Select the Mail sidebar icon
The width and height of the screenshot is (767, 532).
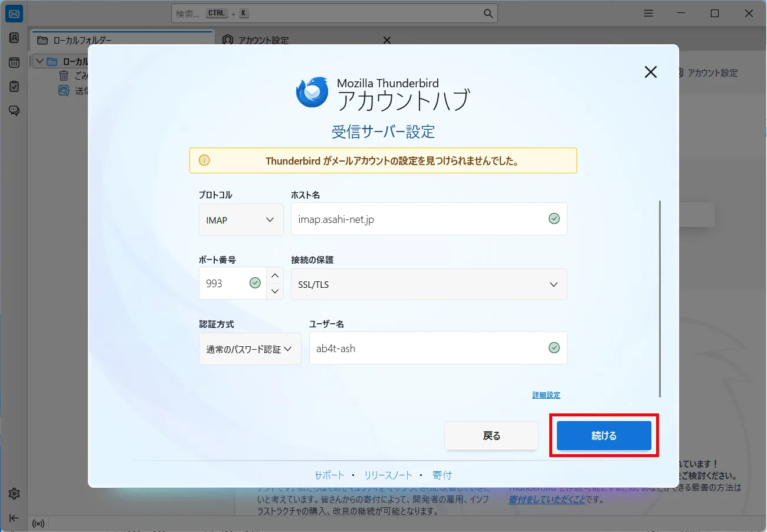(14, 13)
